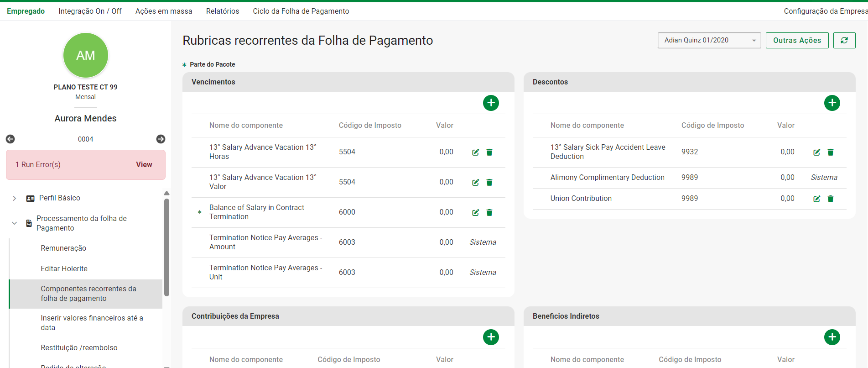868x368 pixels.
Task: Add a new Contribuições da Empresa component
Action: point(491,337)
